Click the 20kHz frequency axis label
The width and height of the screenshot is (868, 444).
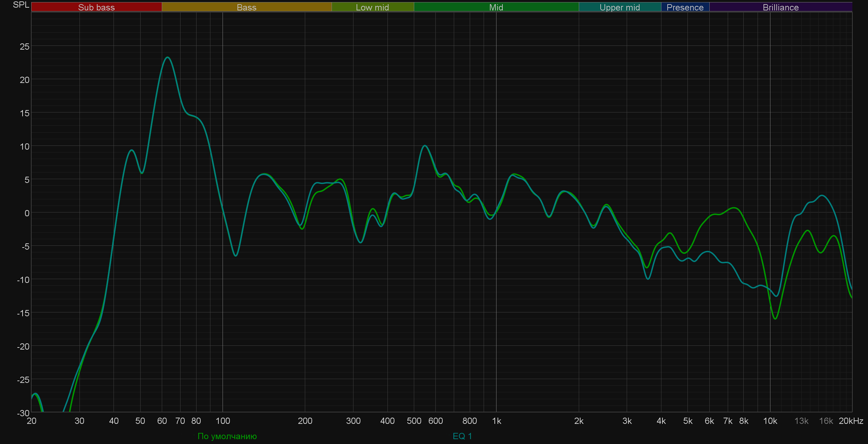point(851,421)
